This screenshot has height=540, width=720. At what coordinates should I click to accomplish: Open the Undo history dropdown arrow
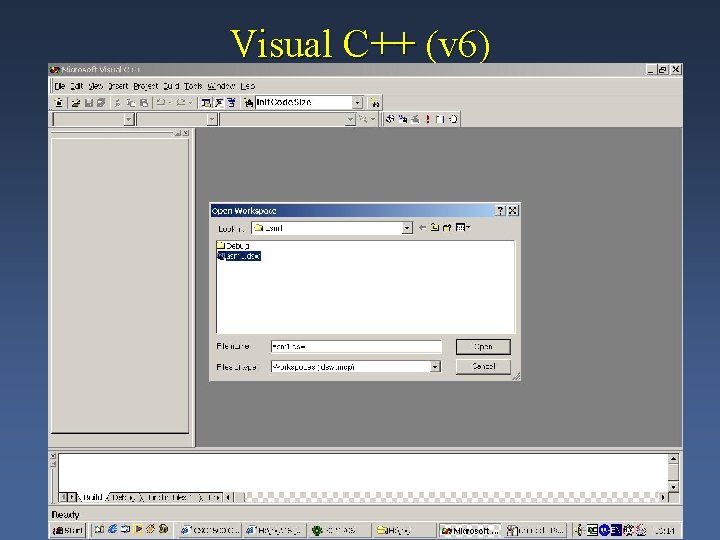pos(170,103)
